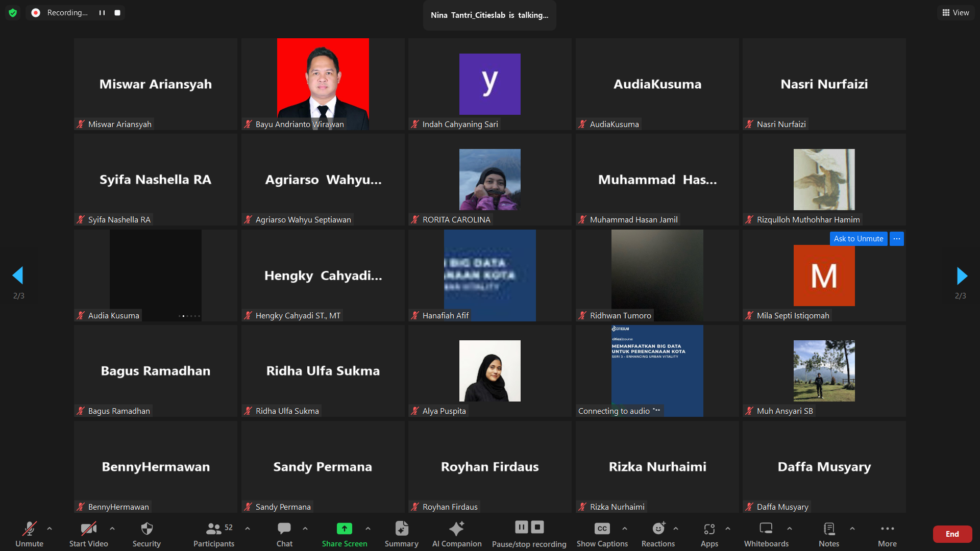Unmute the microphone
Viewport: 980px width, 551px height.
[29, 529]
